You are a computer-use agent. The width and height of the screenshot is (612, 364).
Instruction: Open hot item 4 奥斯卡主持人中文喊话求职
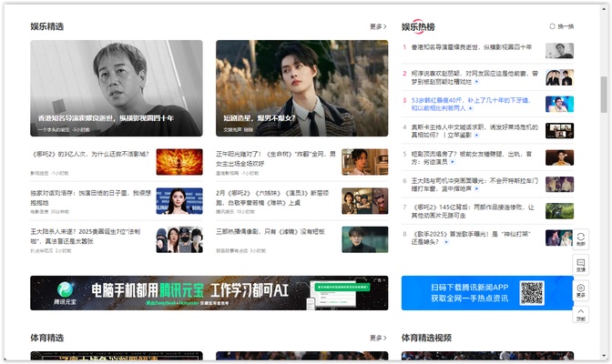click(x=474, y=131)
